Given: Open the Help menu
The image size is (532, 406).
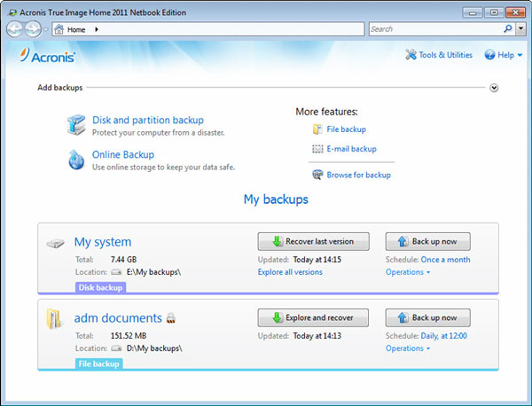Looking at the screenshot, I should pos(504,55).
